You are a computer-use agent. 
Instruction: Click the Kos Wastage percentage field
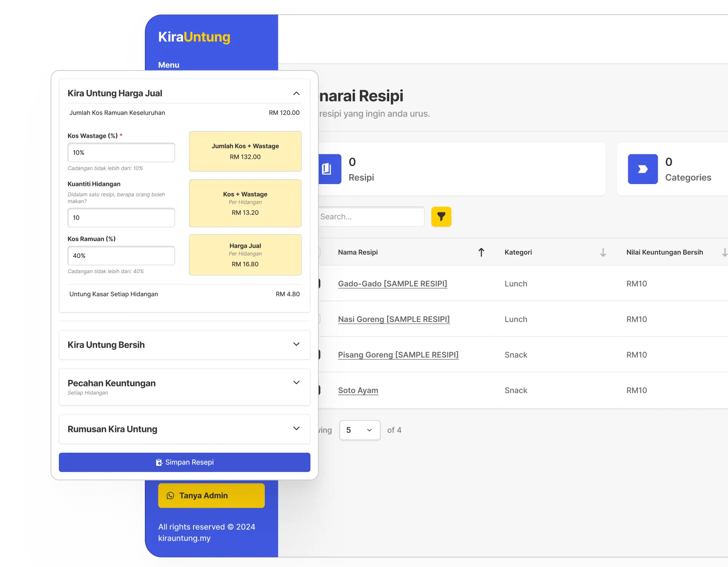[x=121, y=152]
